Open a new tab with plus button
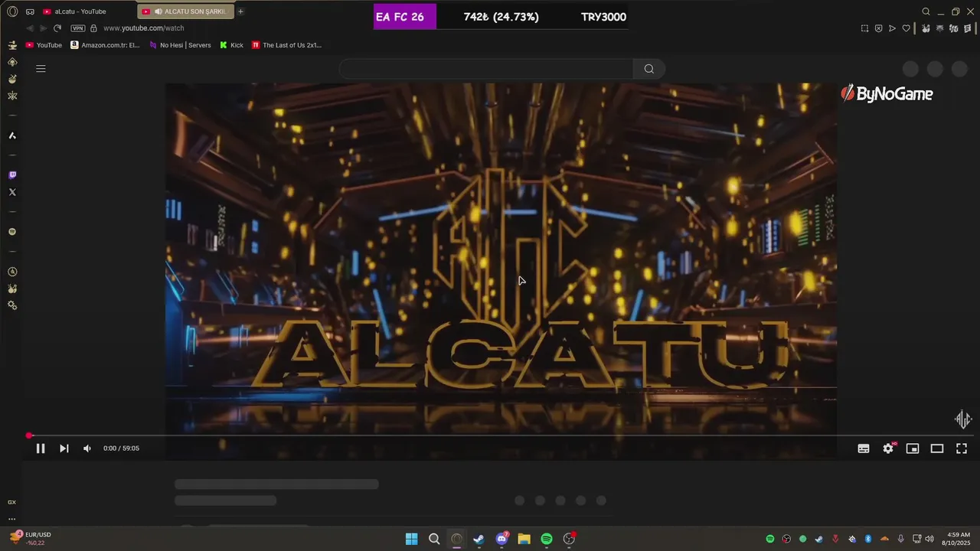 [x=240, y=11]
